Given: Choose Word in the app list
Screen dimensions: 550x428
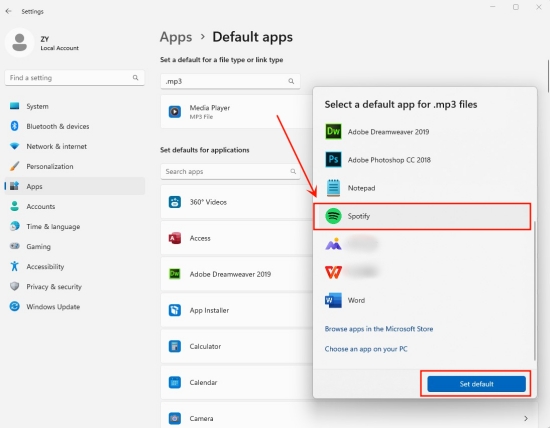Looking at the screenshot, I should pos(422,300).
